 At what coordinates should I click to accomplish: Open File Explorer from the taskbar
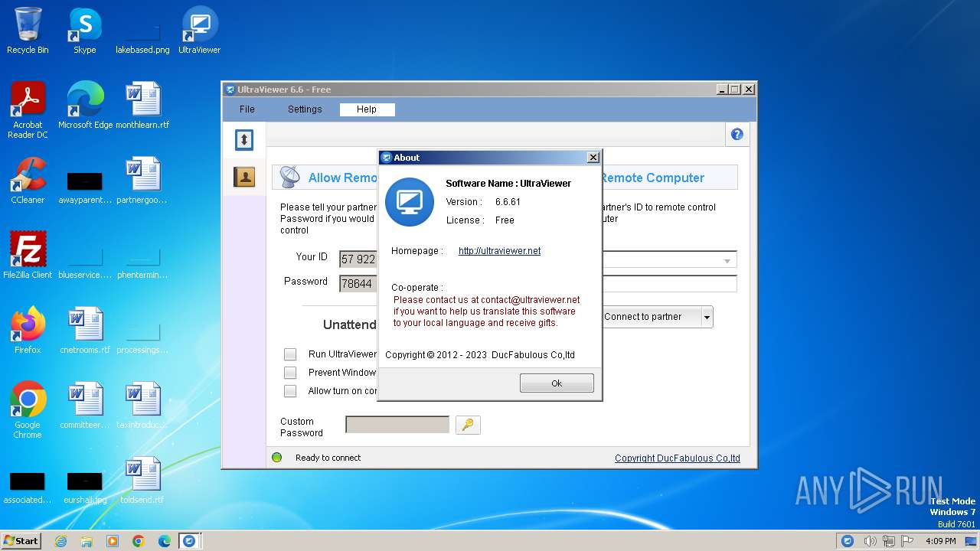click(x=87, y=541)
